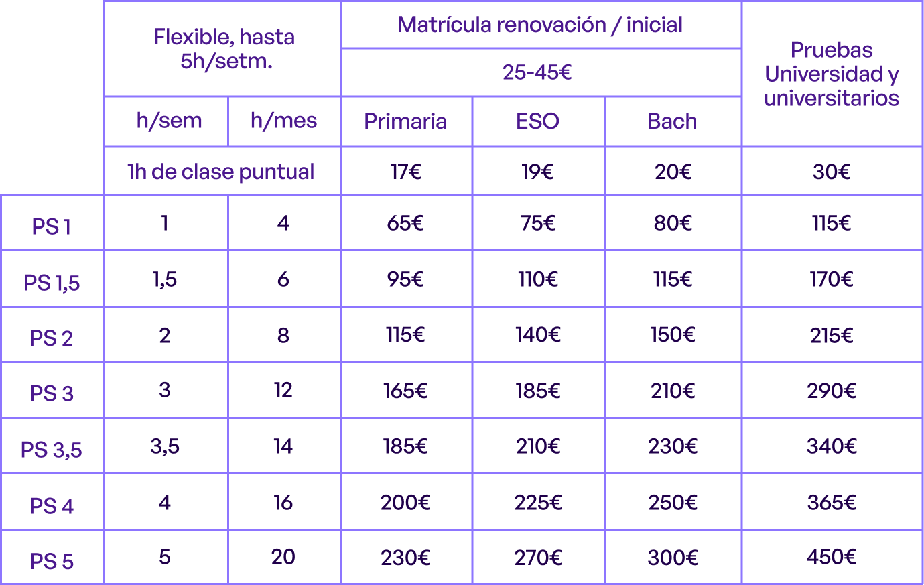This screenshot has width=924, height=585.
Task: Click the 450€ price cell
Action: click(x=832, y=557)
